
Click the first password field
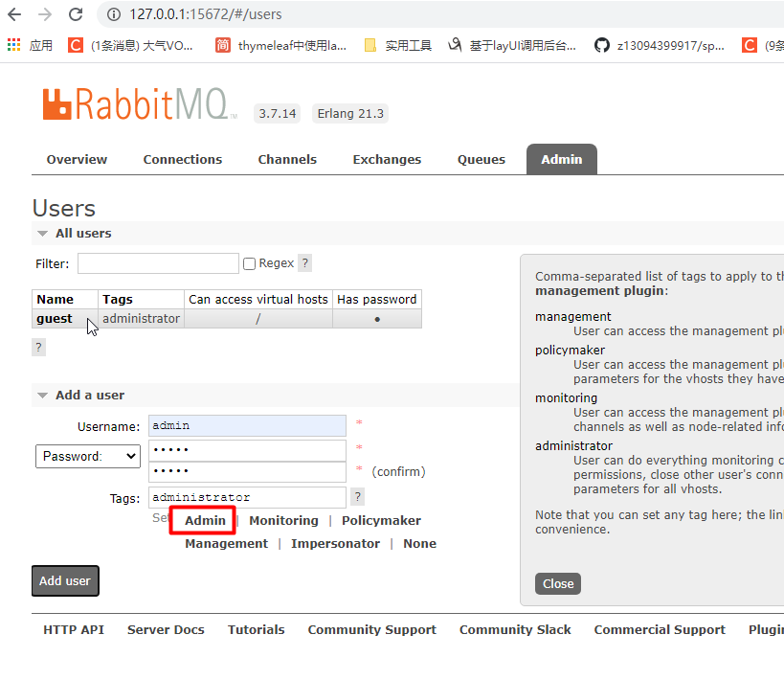247,450
